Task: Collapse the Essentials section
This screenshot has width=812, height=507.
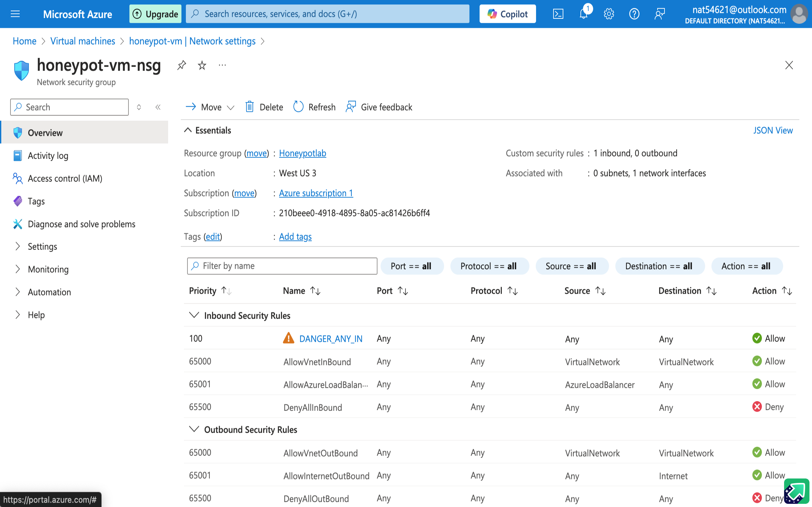Action: click(x=188, y=130)
